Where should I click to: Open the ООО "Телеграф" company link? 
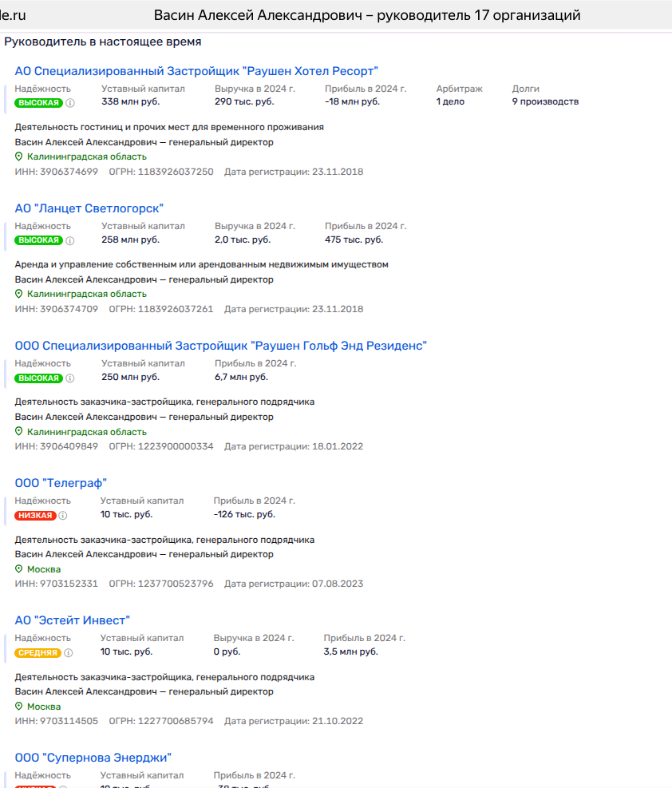(61, 483)
